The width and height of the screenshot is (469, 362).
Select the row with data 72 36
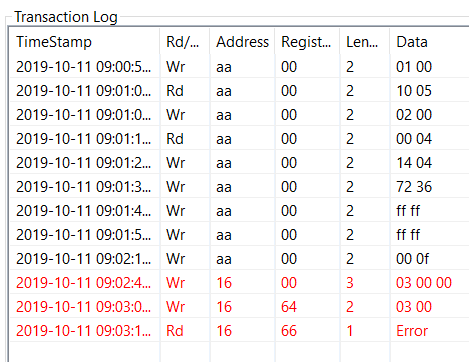tap(239, 187)
